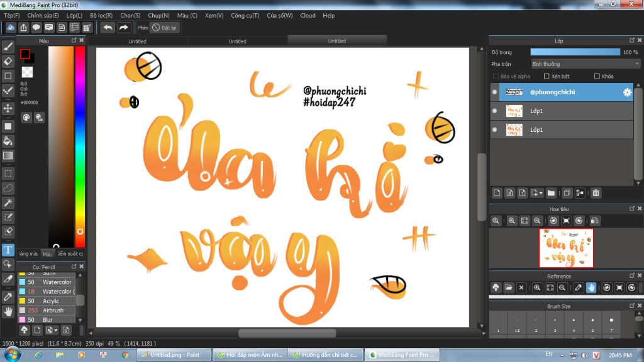Click the canvas horizontal scrollbar
Screen dimensions: 644x362
[287, 333]
